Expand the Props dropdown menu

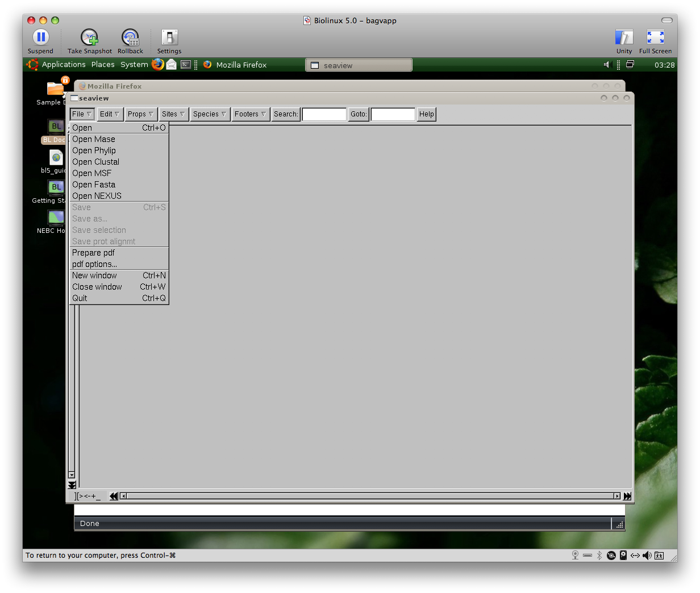[140, 114]
